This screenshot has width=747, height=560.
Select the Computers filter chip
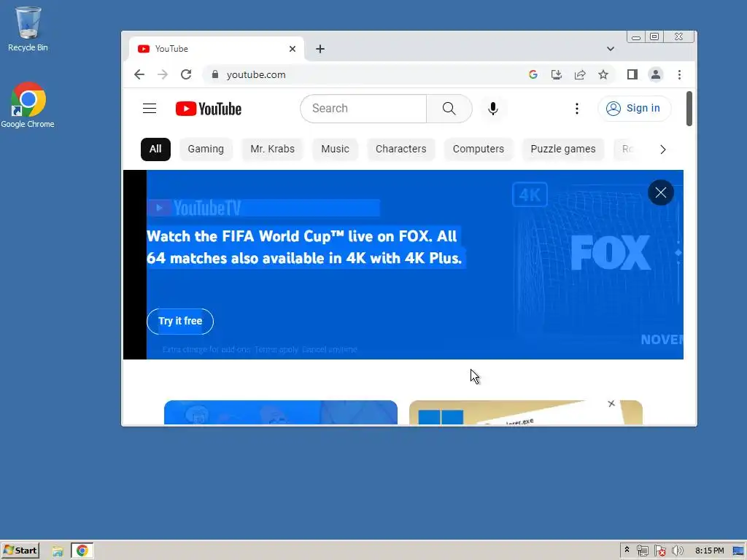pyautogui.click(x=479, y=149)
